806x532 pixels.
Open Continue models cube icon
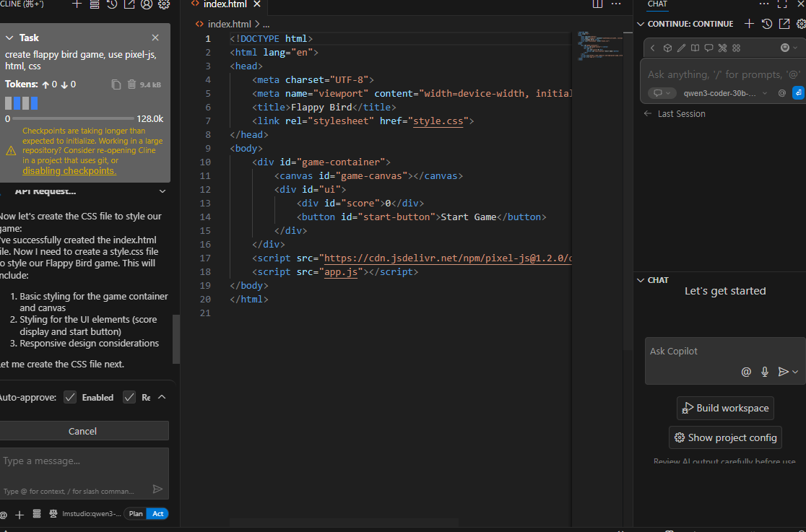click(667, 48)
